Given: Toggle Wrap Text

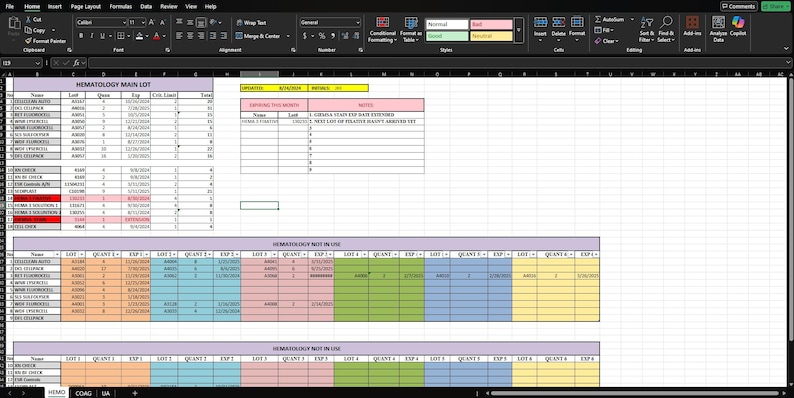Looking at the screenshot, I should point(251,22).
